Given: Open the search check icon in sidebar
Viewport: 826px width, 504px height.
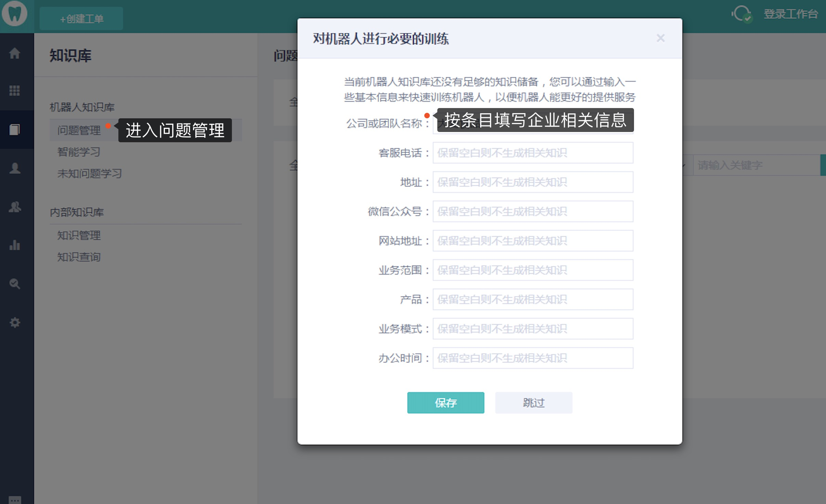Looking at the screenshot, I should (14, 284).
